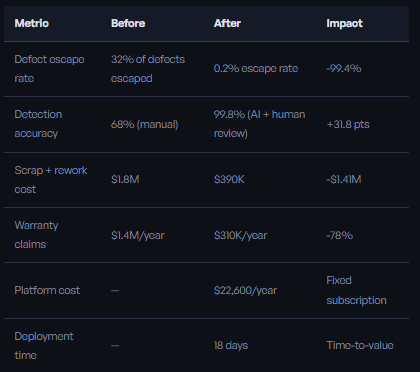Select the Defect escape rate row label
This screenshot has width=420, height=372.
49,69
